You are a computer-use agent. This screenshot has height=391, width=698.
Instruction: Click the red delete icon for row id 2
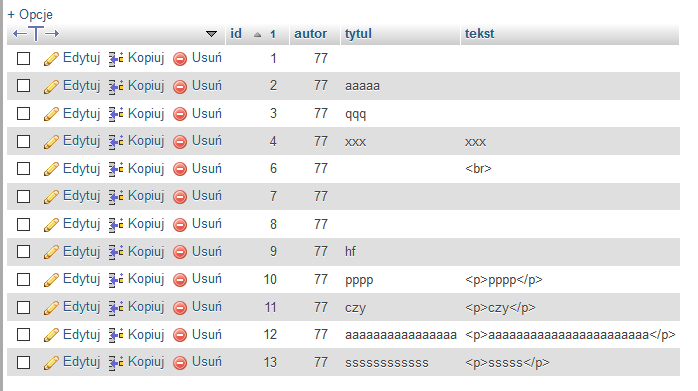point(180,86)
